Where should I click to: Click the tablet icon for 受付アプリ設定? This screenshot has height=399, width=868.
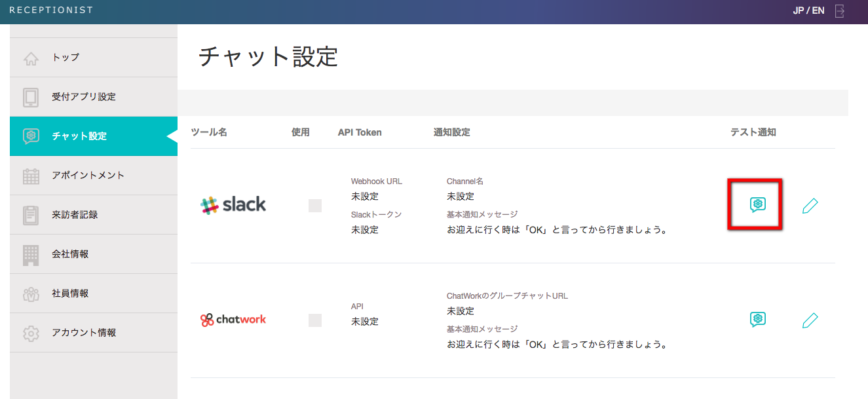[31, 97]
